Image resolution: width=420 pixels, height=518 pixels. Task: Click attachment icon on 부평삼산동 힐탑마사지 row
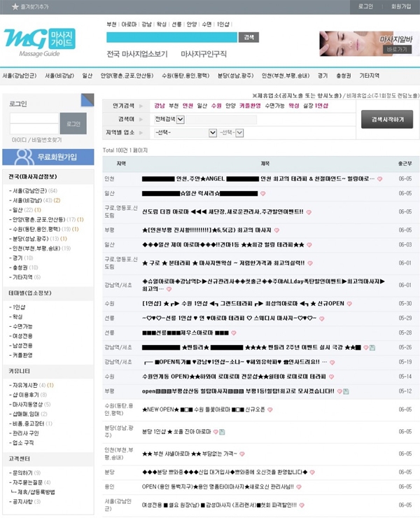click(x=346, y=391)
